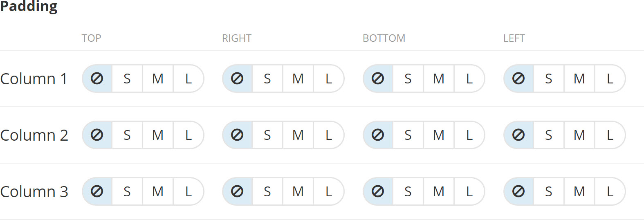The image size is (644, 220).
Task: Select S for Column 2 bottom padding
Action: point(408,135)
